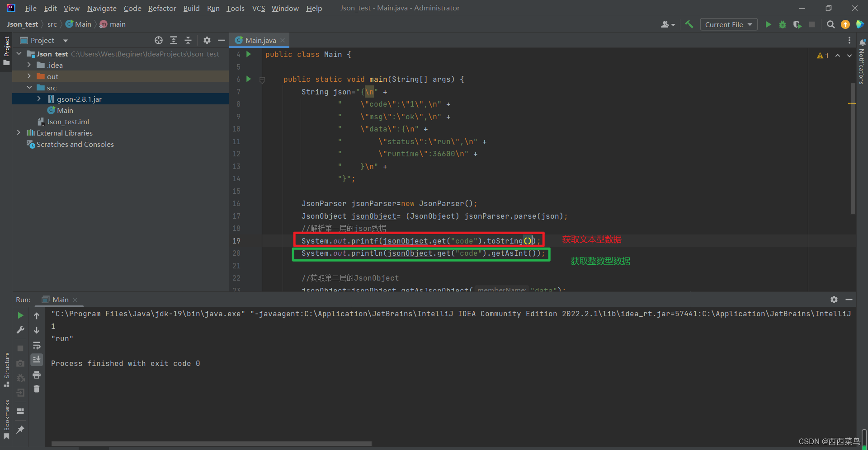Print console output with printer icon

[x=37, y=375]
